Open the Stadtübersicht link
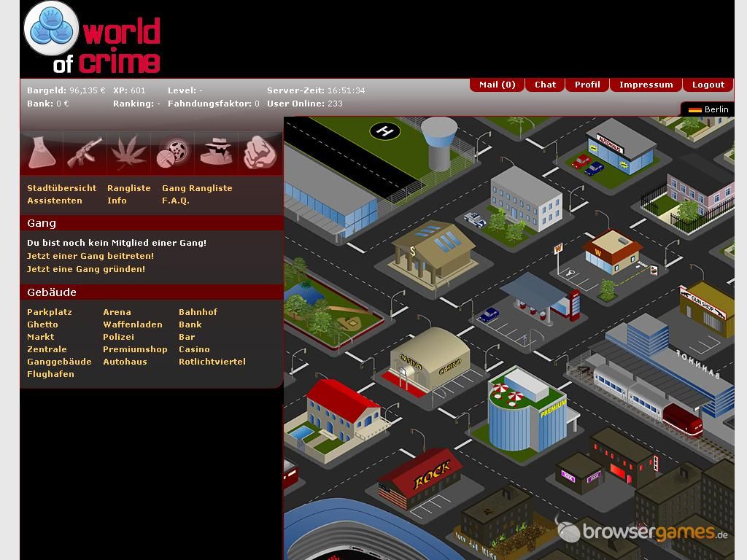The image size is (747, 560). click(x=61, y=188)
